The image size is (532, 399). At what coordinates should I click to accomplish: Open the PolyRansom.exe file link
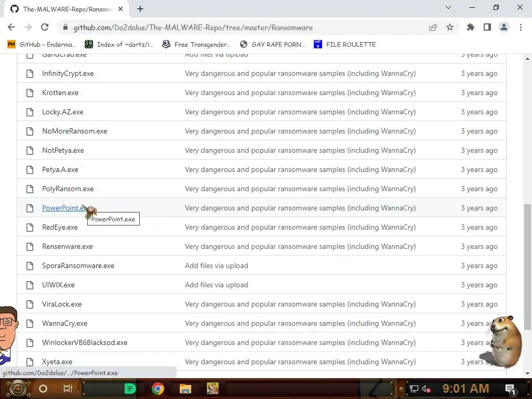click(68, 189)
